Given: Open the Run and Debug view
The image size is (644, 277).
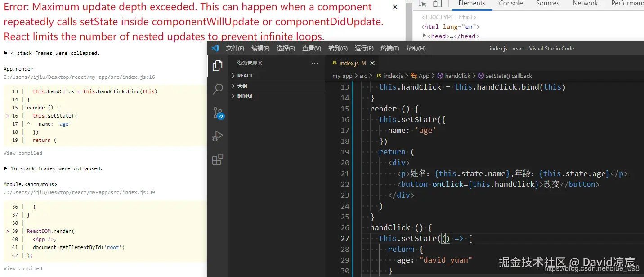Looking at the screenshot, I should [218, 136].
